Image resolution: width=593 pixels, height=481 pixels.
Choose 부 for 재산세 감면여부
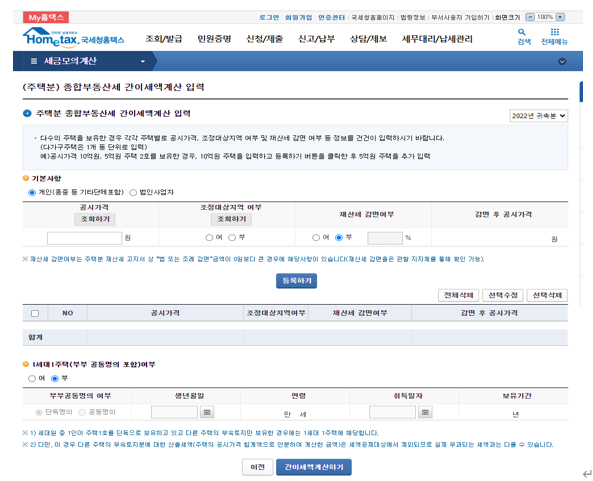[x=339, y=237]
